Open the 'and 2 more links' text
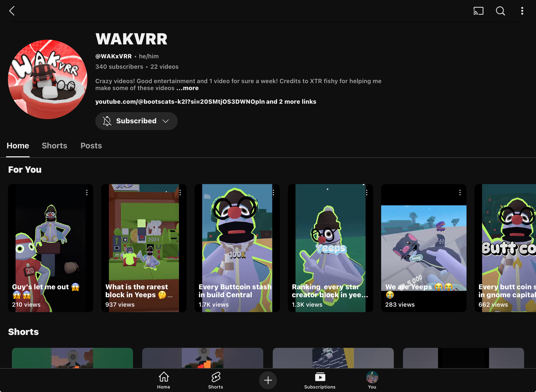The height and width of the screenshot is (392, 536). click(x=291, y=102)
